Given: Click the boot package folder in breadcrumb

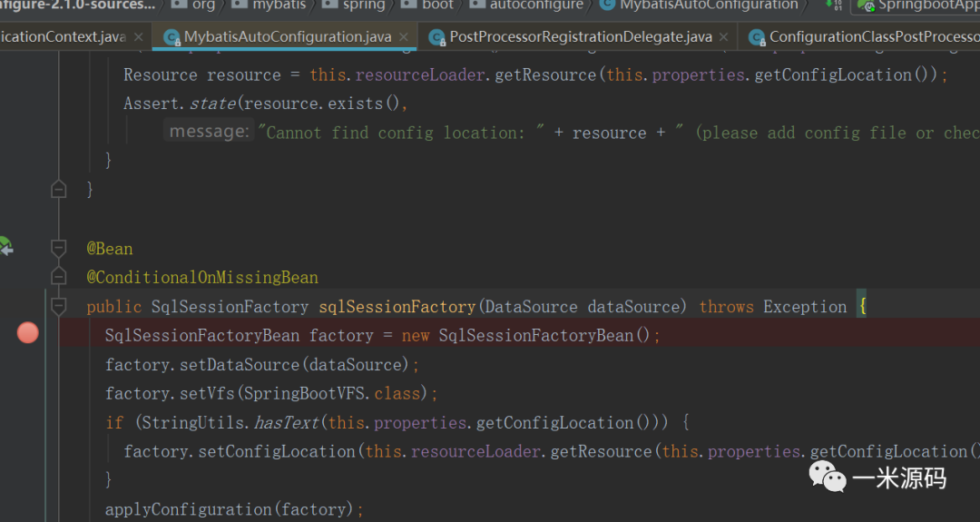Looking at the screenshot, I should coord(437,5).
